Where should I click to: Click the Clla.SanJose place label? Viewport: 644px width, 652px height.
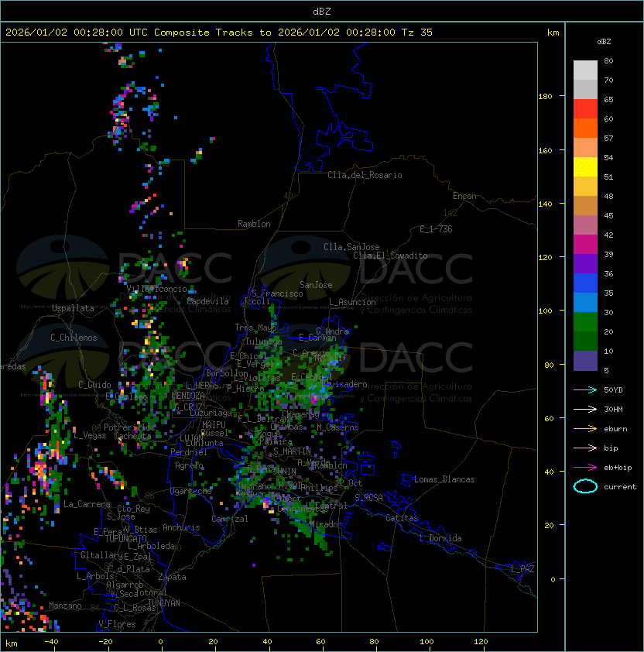click(351, 247)
